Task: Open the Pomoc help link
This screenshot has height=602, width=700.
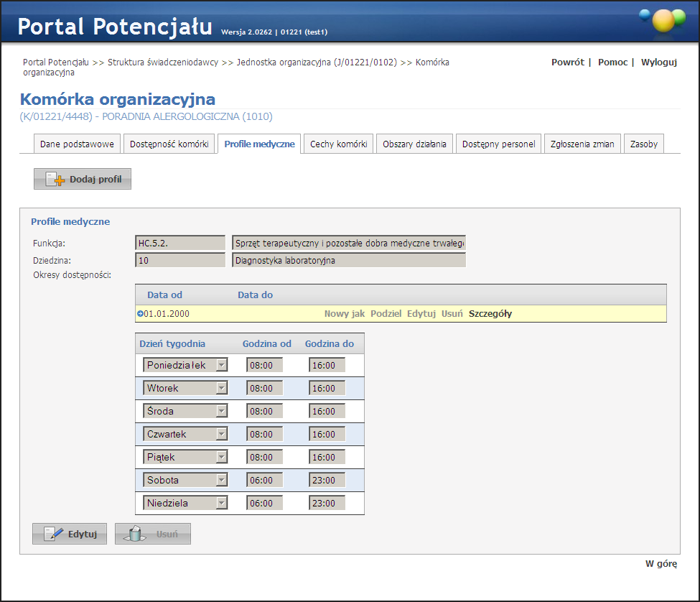Action: tap(612, 62)
